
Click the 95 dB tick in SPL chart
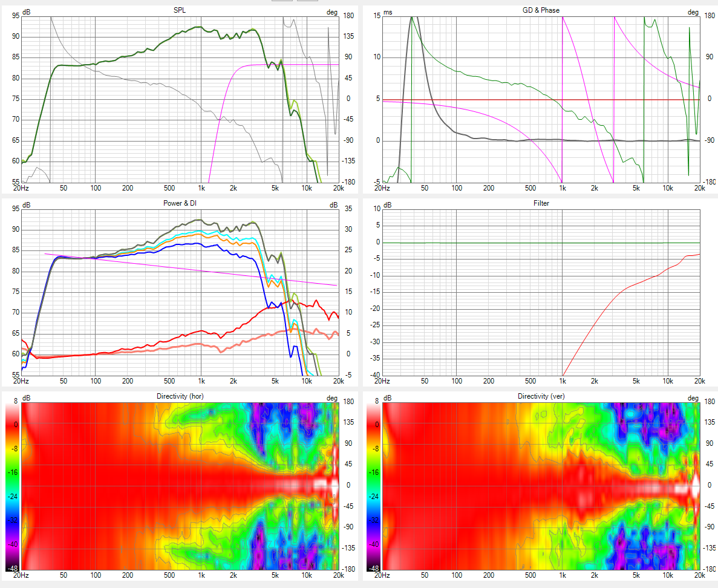[x=16, y=16]
